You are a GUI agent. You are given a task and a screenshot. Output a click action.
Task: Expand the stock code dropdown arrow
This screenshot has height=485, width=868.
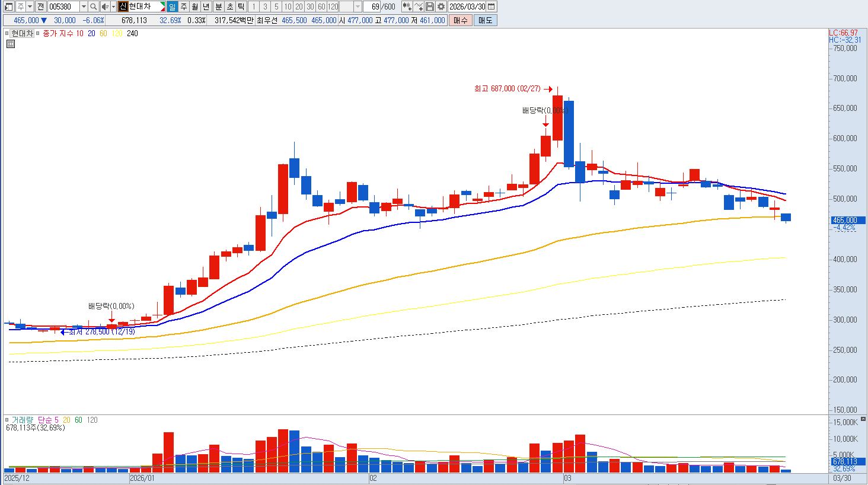[x=84, y=7]
